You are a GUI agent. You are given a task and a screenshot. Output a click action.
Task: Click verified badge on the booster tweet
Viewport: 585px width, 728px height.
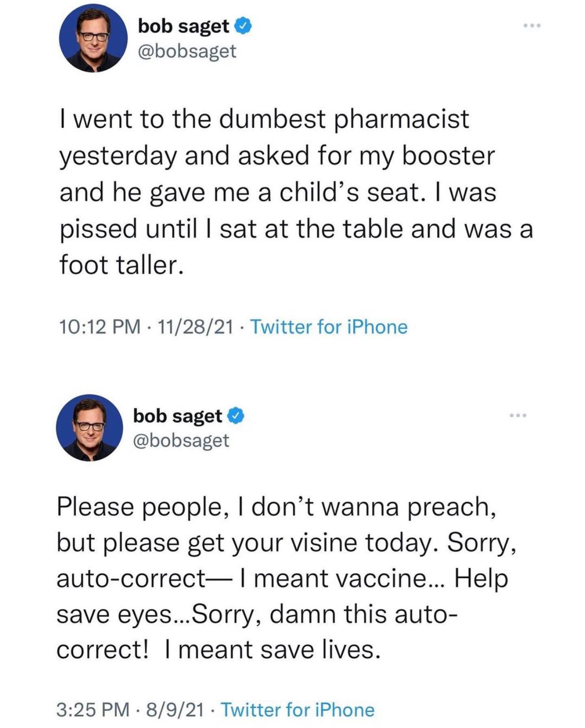(243, 26)
